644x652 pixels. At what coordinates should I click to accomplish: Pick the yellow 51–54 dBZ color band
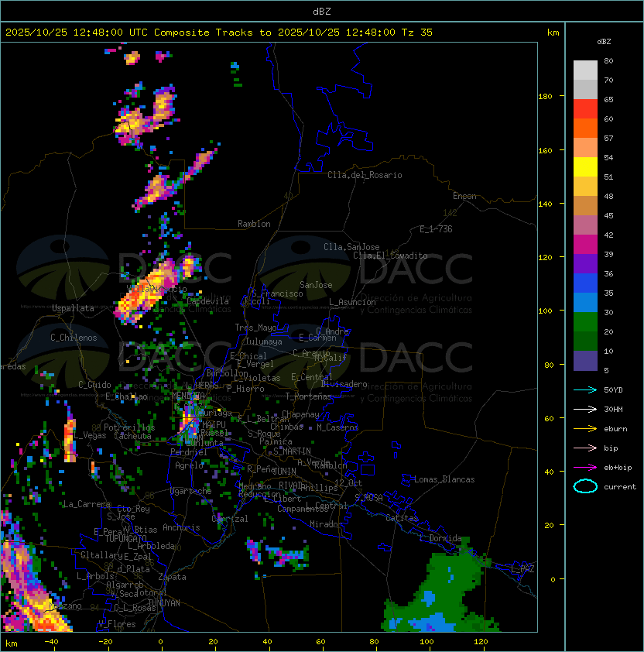pos(585,166)
